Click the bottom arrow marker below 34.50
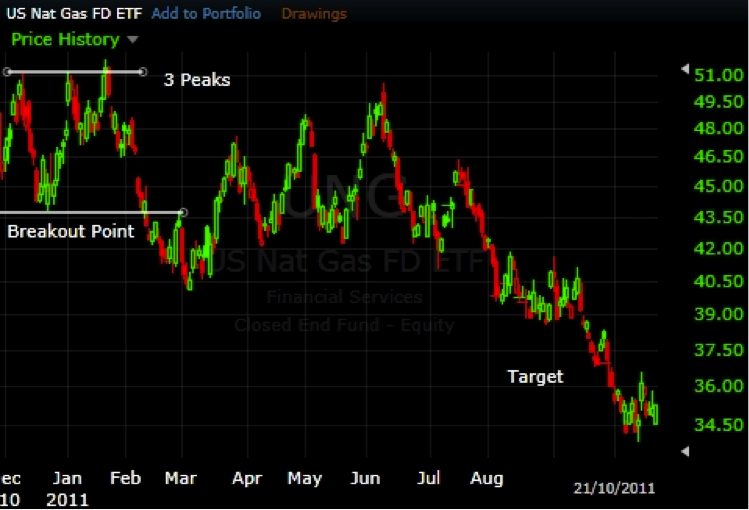 pyautogui.click(x=685, y=452)
